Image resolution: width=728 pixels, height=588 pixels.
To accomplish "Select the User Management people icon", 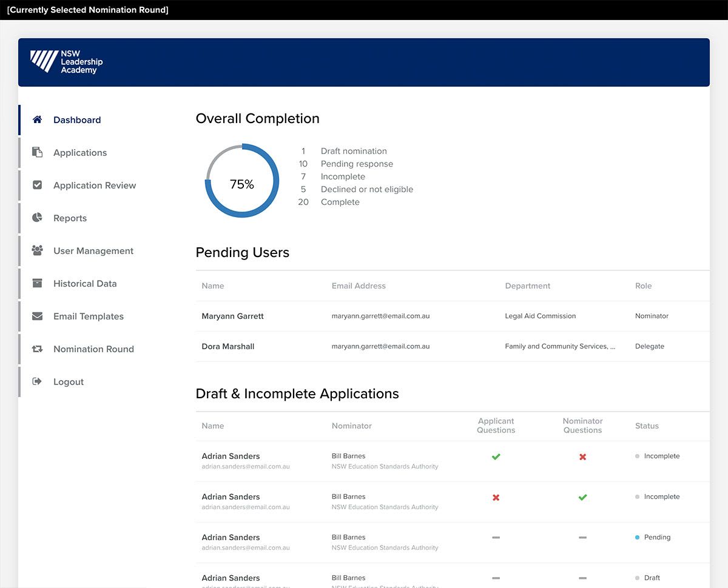I will 38,250.
